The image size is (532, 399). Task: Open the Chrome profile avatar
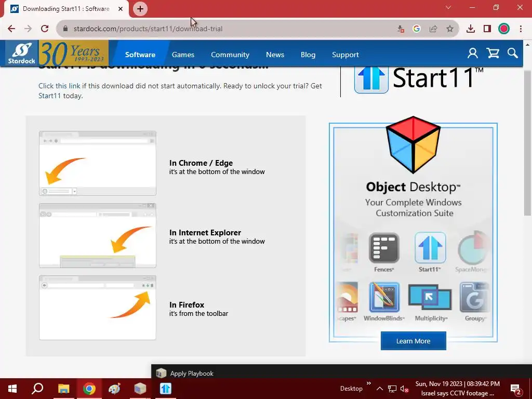coord(504,29)
